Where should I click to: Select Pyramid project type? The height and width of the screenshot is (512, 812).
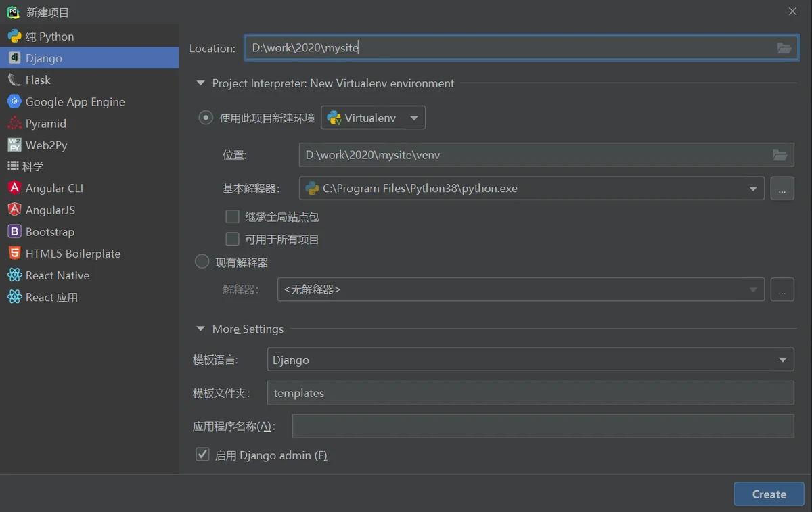(x=89, y=123)
